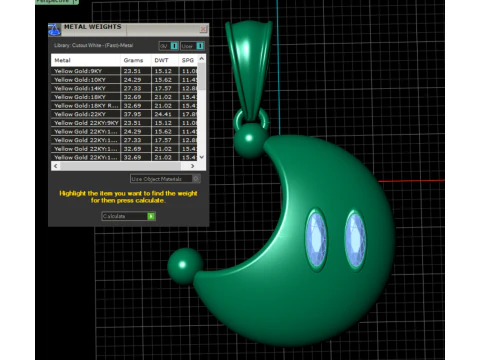This screenshot has height=360, width=480.
Task: Click the 17.57 DWT value for 14KY
Action: tap(163, 88)
